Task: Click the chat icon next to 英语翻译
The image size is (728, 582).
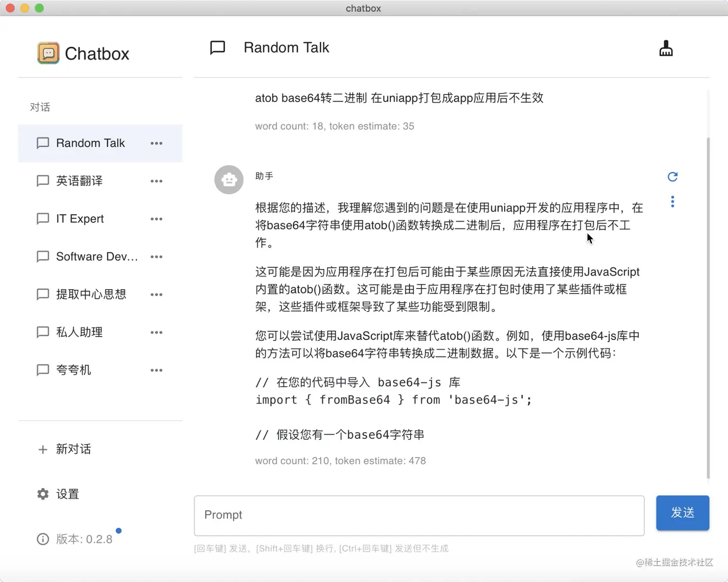Action: click(43, 181)
